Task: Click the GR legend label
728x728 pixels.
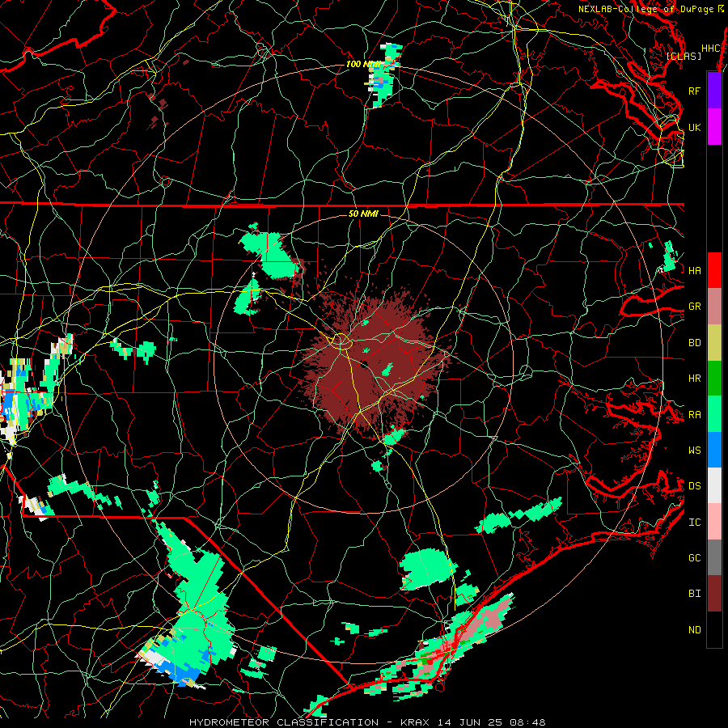Action: (x=694, y=307)
